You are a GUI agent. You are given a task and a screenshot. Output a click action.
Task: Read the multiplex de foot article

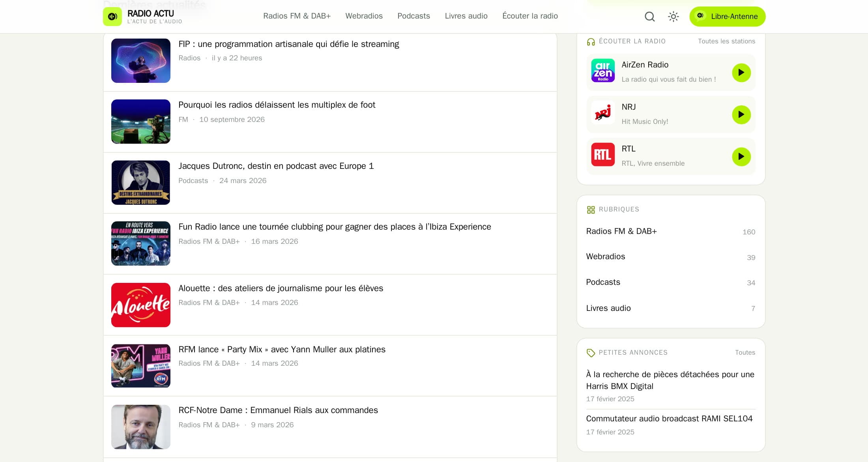277,105
